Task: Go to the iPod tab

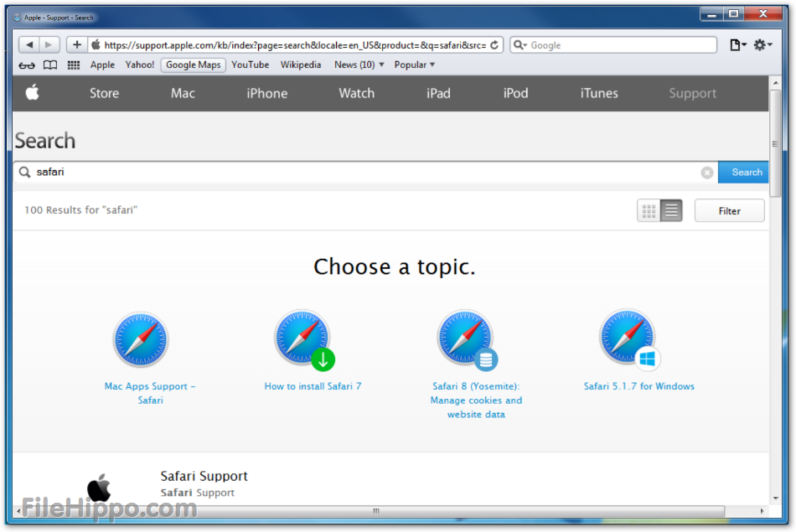Action: tap(515, 93)
